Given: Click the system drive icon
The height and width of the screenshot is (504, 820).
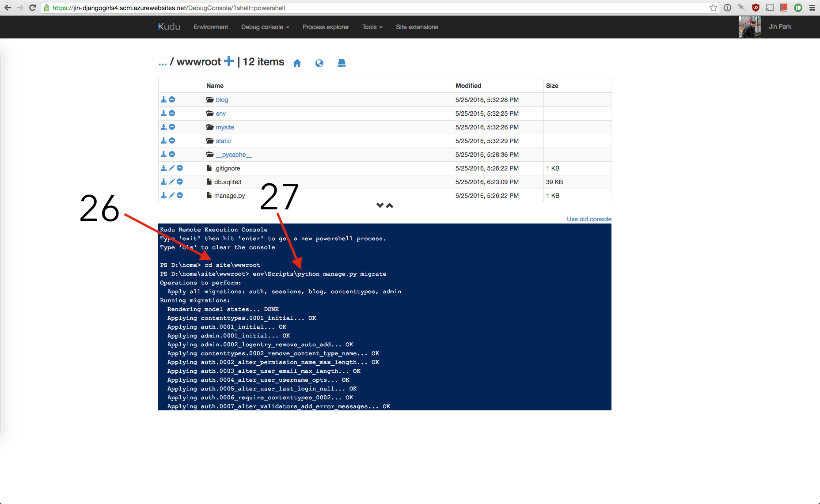Looking at the screenshot, I should (x=342, y=63).
